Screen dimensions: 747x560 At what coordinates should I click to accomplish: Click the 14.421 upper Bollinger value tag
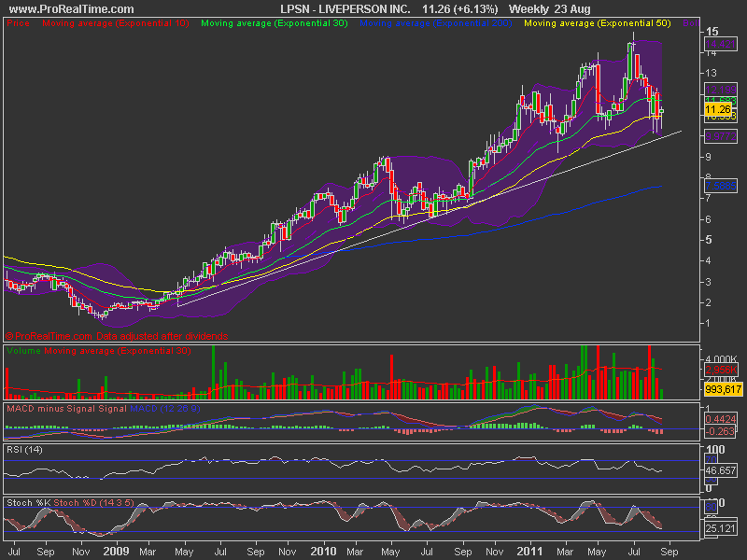[x=720, y=44]
